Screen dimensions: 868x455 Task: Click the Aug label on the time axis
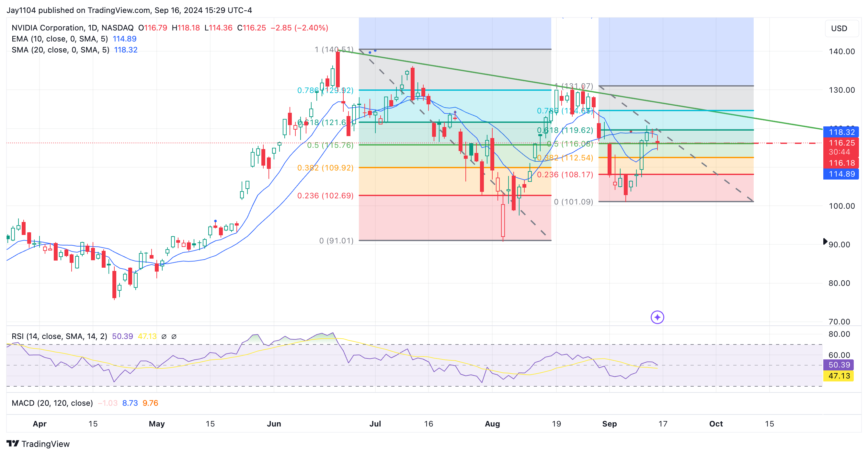click(492, 424)
